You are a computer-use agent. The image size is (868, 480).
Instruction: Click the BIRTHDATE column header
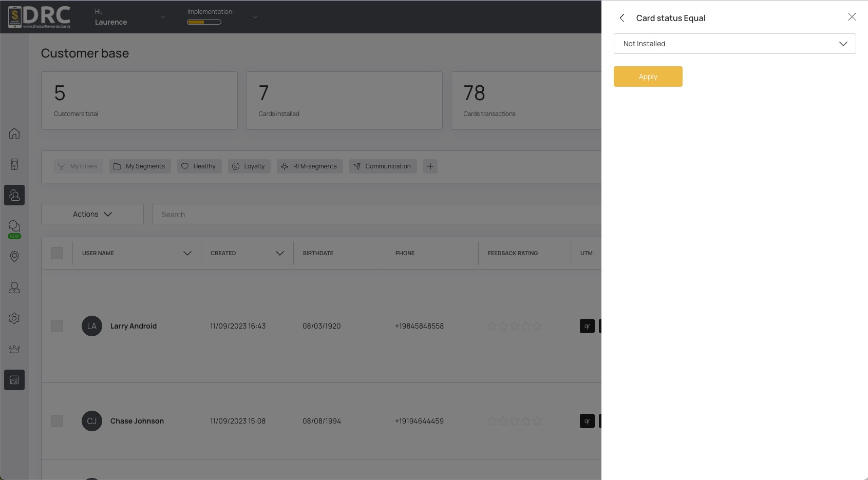[318, 253]
